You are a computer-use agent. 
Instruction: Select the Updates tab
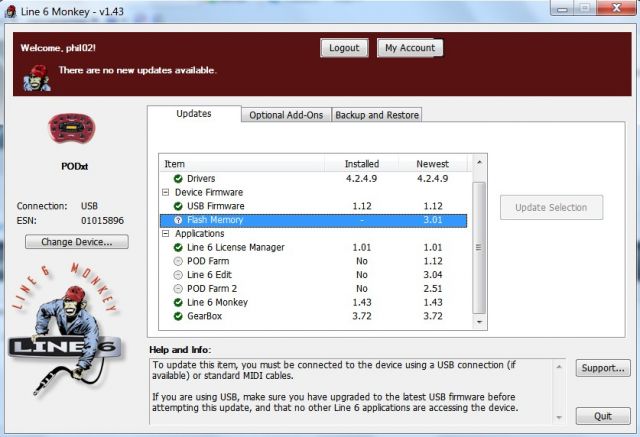pyautogui.click(x=193, y=114)
